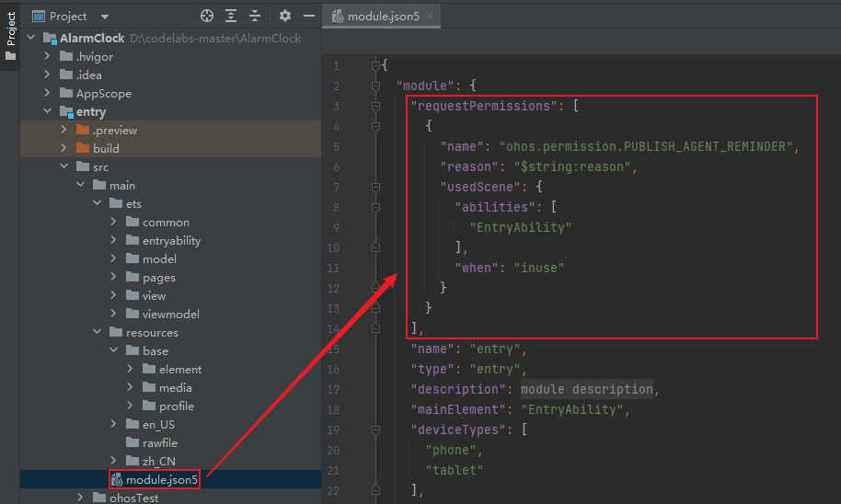Select the viewmodel folder row
841x504 pixels.
point(170,314)
